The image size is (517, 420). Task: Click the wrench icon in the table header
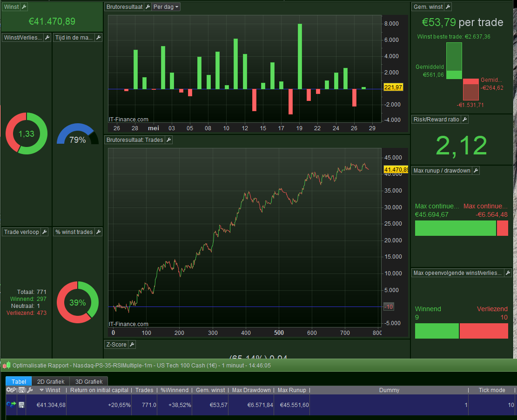click(30, 390)
